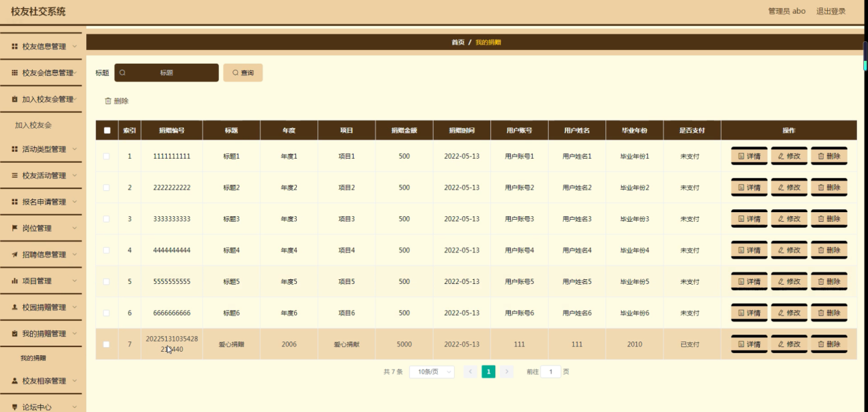This screenshot has height=412, width=868.
Task: Click 详情 for row 标题4
Action: click(749, 250)
